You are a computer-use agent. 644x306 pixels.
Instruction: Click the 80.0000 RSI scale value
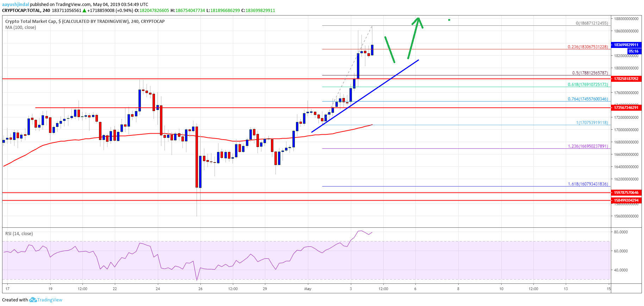pyautogui.click(x=621, y=232)
